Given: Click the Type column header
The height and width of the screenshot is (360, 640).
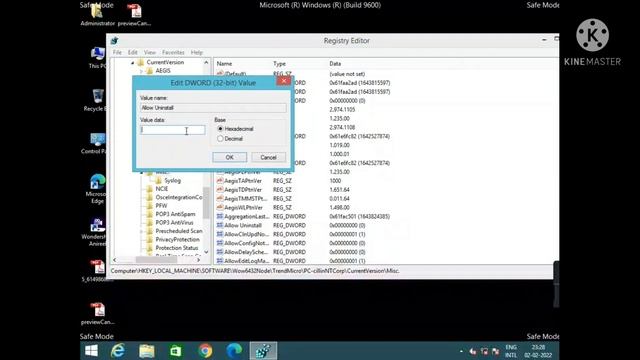Looking at the screenshot, I should pos(280,64).
